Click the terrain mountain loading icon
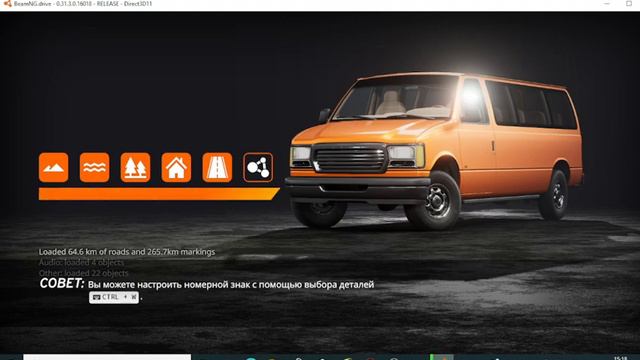 pos(53,167)
